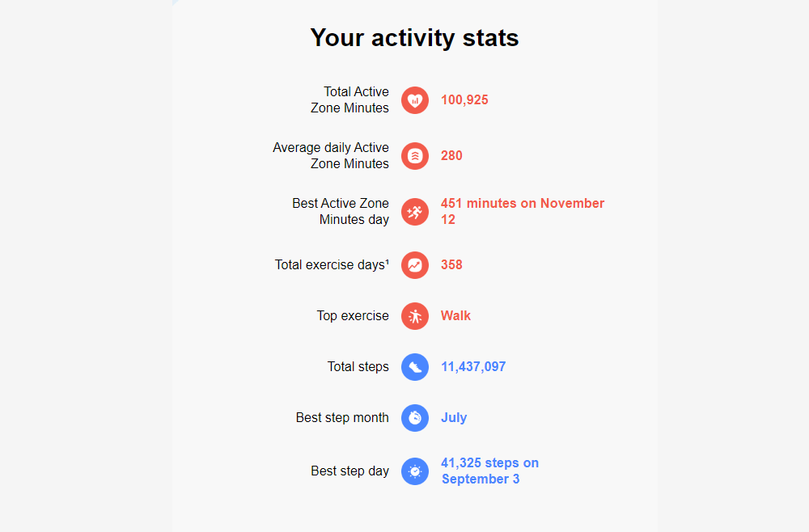
Task: Click the trend chart Total exercise days icon
Action: [415, 265]
